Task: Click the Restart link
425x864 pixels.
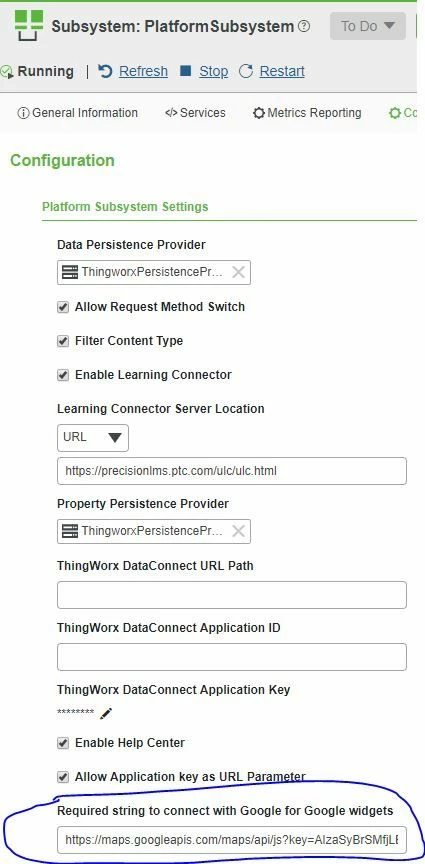Action: 282,71
